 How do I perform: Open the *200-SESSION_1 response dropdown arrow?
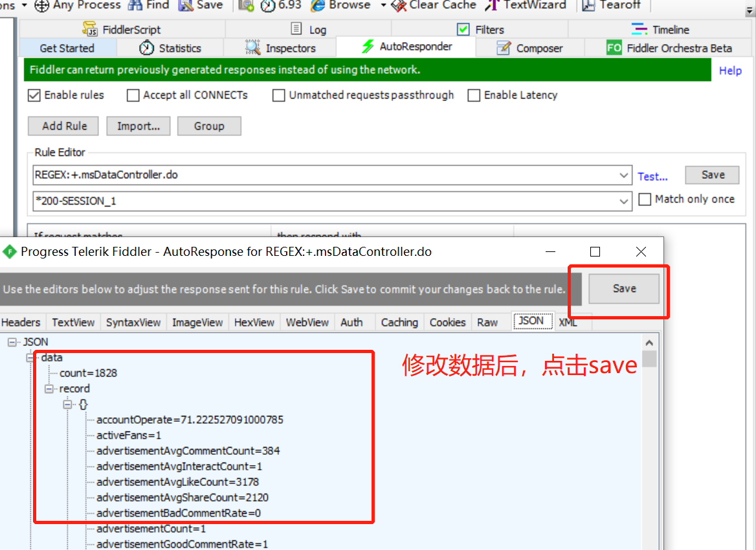[623, 201]
